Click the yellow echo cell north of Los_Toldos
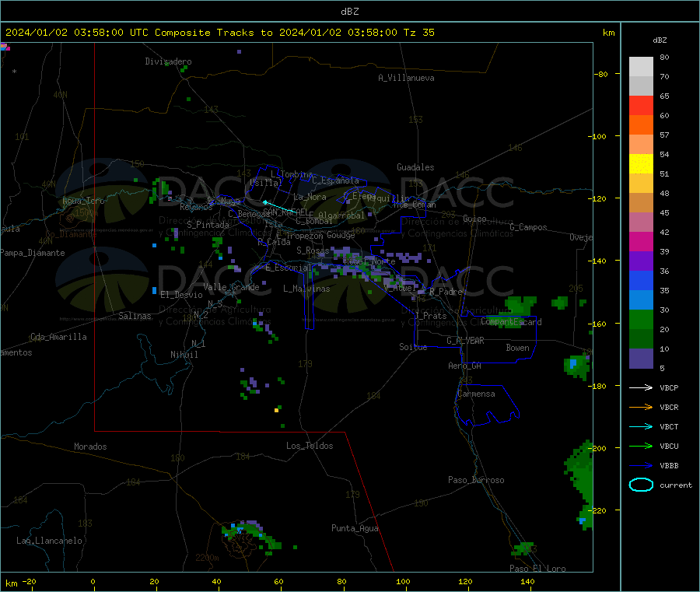The image size is (700, 592). pyautogui.click(x=276, y=410)
